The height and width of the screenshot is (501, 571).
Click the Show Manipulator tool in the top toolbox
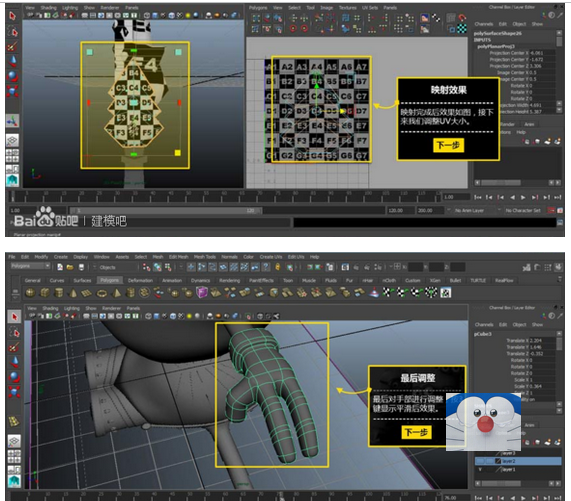(x=12, y=121)
